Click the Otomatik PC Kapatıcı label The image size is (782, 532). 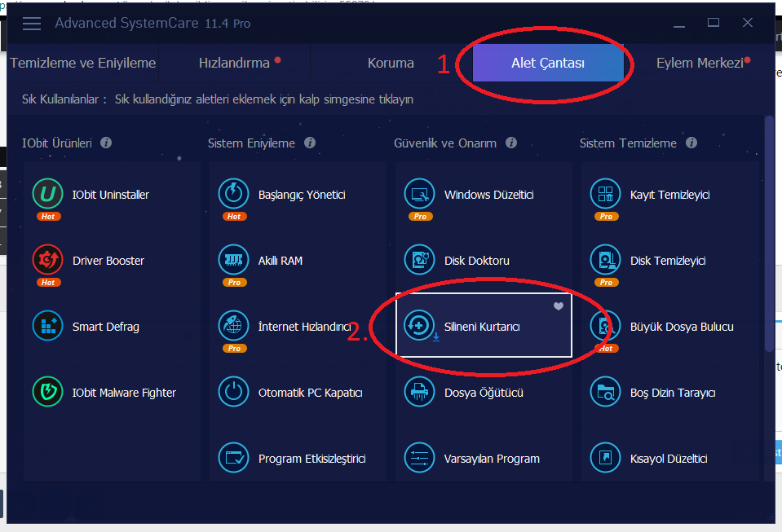[310, 393]
